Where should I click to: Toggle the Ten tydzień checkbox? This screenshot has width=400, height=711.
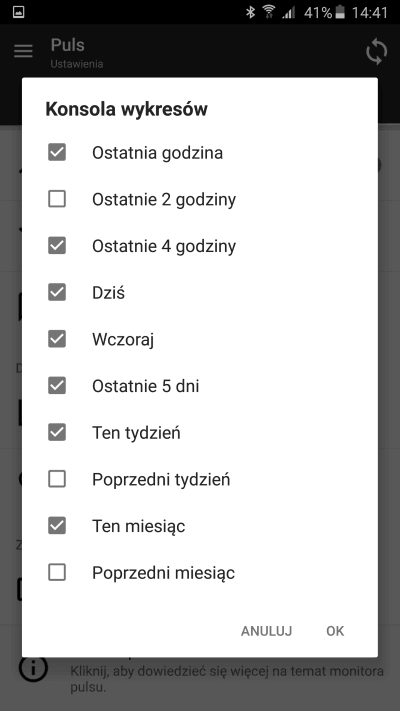point(57,433)
